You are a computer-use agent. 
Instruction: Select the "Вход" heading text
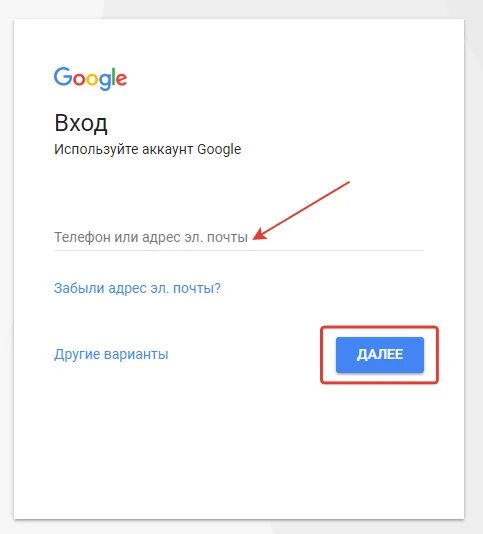click(x=81, y=123)
